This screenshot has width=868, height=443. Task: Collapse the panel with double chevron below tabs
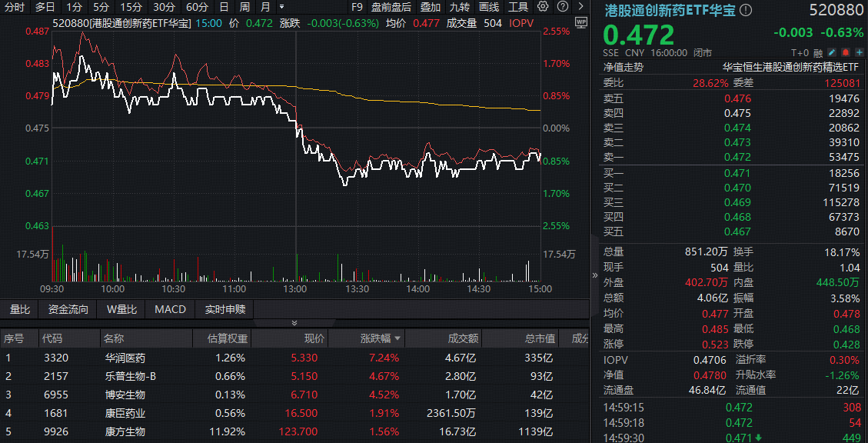[x=293, y=323]
